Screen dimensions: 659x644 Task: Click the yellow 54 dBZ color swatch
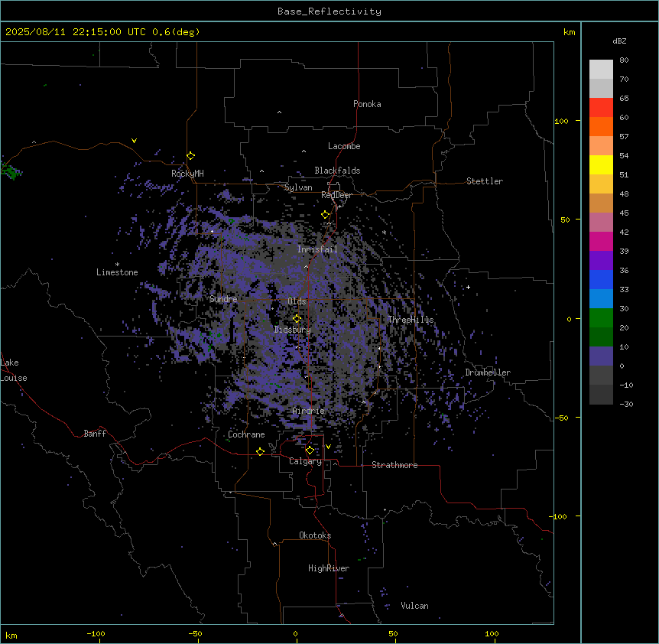click(x=601, y=164)
